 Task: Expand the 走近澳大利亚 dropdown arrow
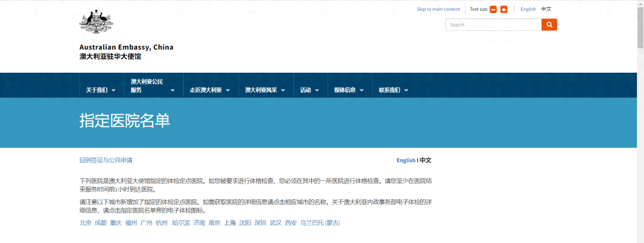(x=229, y=91)
